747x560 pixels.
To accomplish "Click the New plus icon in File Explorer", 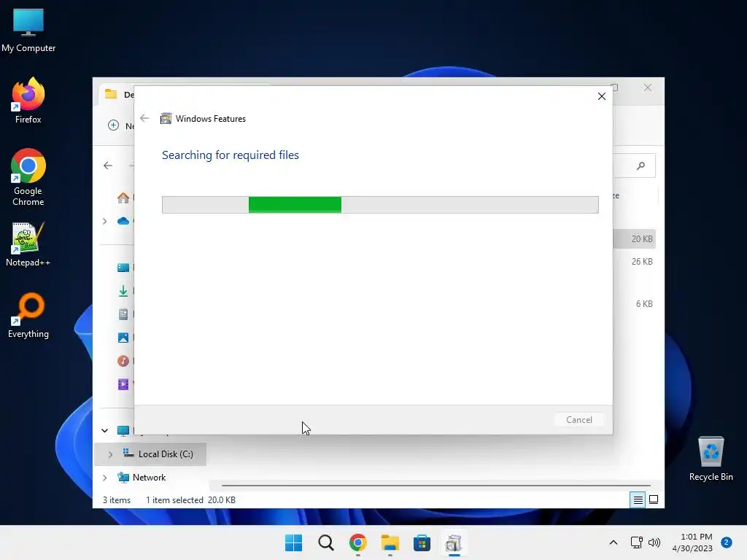I will pyautogui.click(x=113, y=125).
